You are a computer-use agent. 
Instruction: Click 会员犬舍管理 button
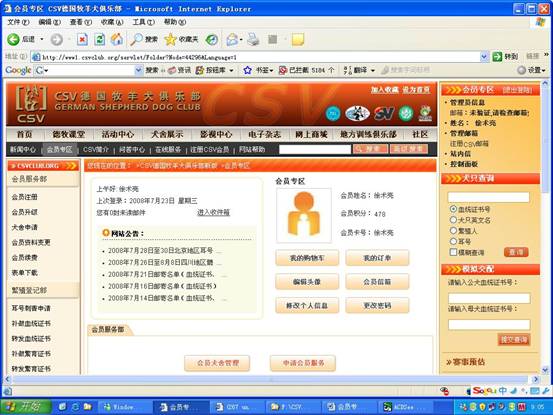click(217, 363)
